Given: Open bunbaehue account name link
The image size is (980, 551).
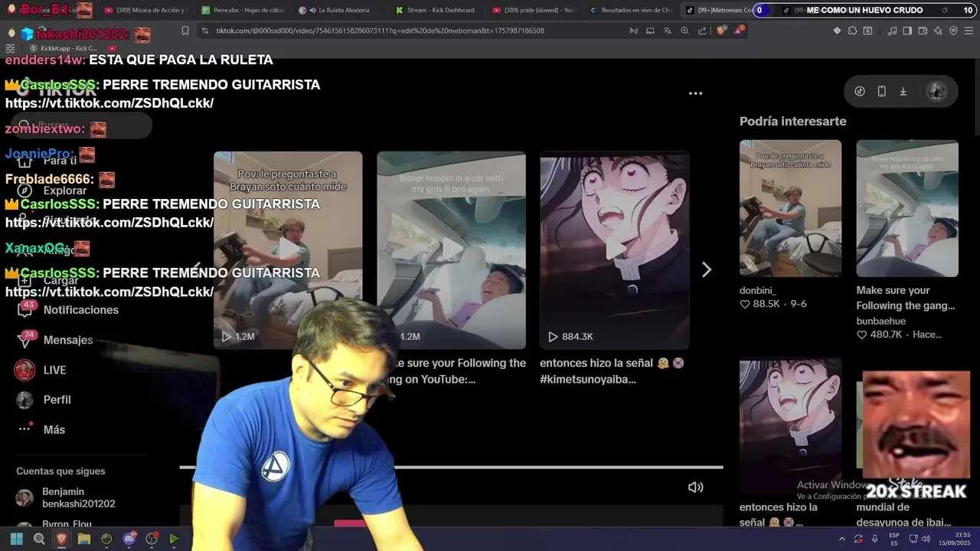Looking at the screenshot, I should click(880, 321).
